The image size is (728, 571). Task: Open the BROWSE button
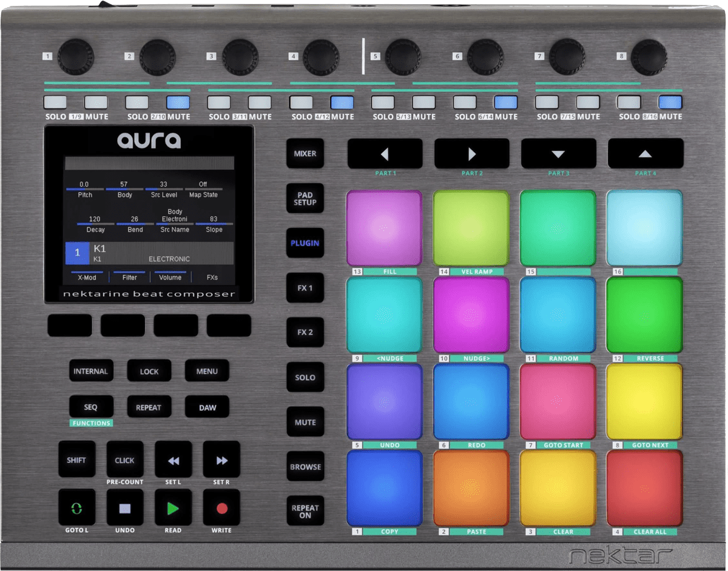pos(305,467)
